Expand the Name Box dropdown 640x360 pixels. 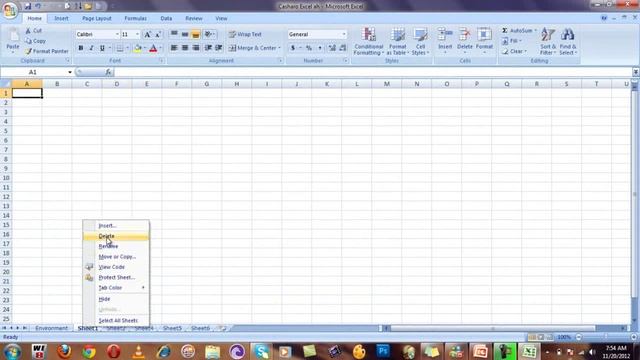click(x=70, y=72)
